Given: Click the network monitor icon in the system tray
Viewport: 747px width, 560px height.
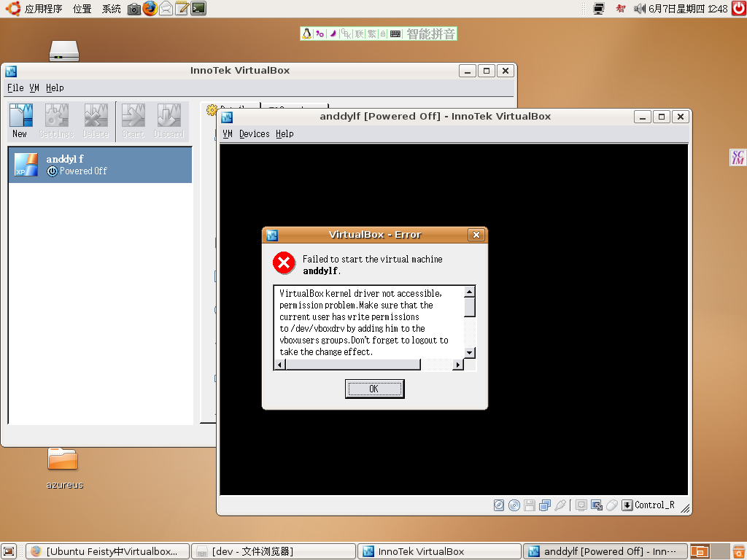Looking at the screenshot, I should [x=599, y=9].
